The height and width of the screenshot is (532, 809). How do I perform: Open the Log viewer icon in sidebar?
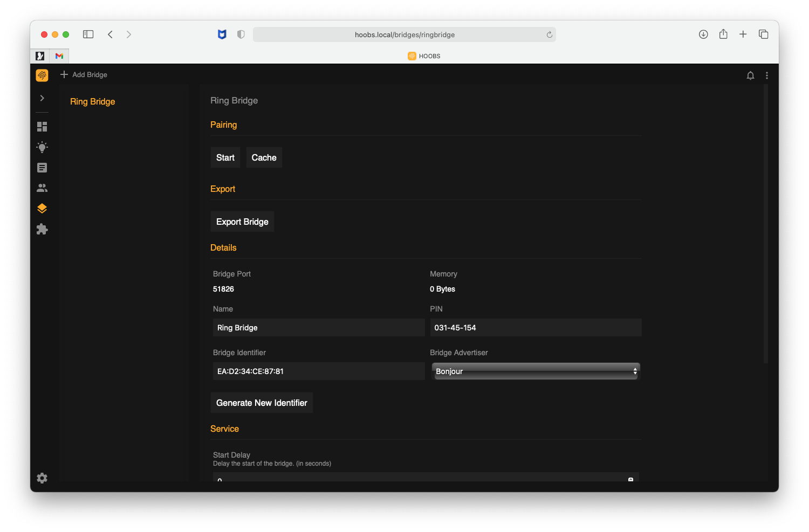pyautogui.click(x=42, y=167)
